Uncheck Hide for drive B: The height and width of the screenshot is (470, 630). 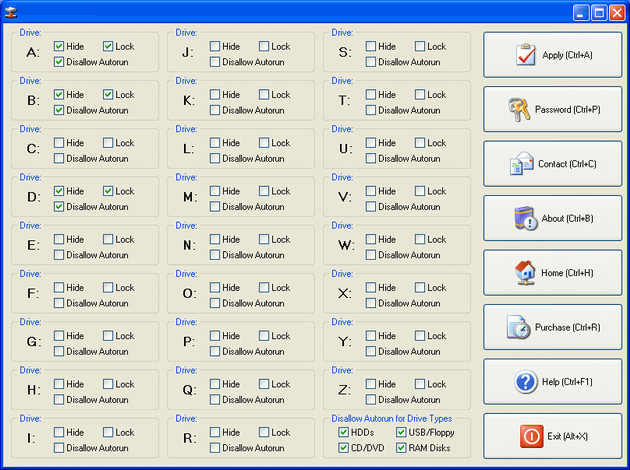[x=59, y=94]
